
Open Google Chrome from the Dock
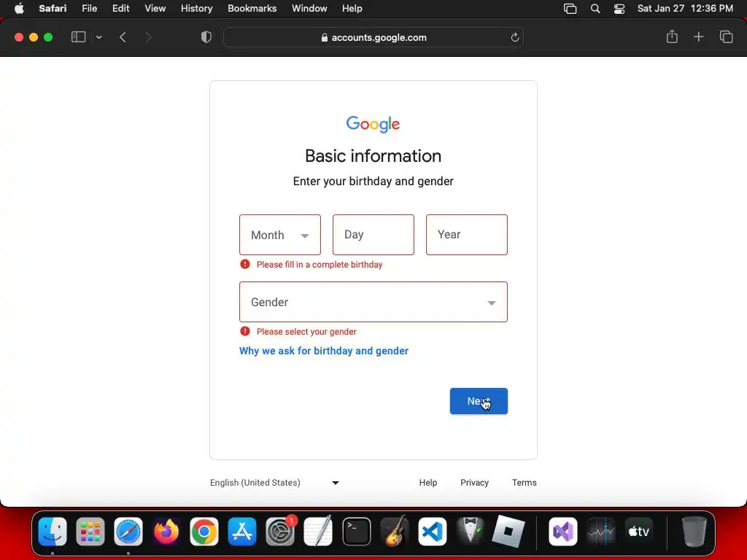point(204,532)
